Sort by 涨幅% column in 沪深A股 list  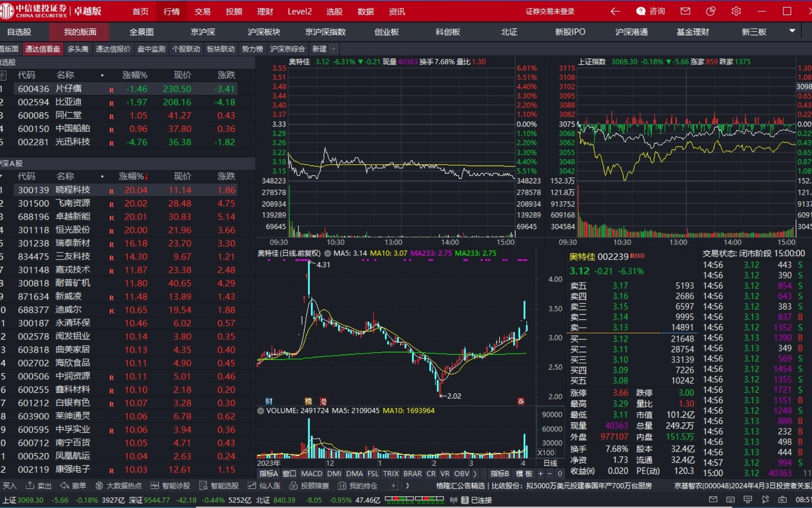[133, 176]
